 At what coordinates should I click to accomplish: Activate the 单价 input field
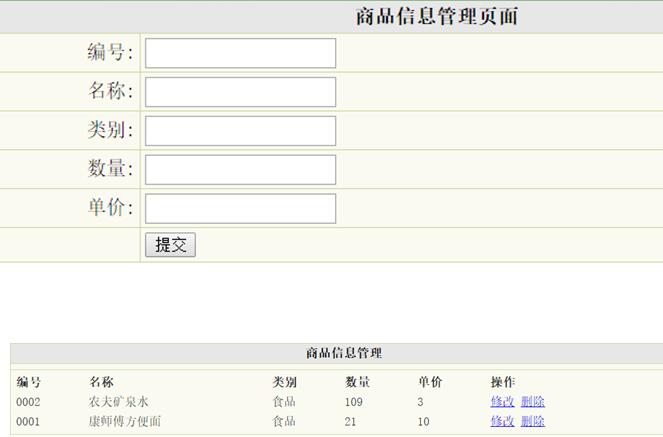[x=240, y=209]
